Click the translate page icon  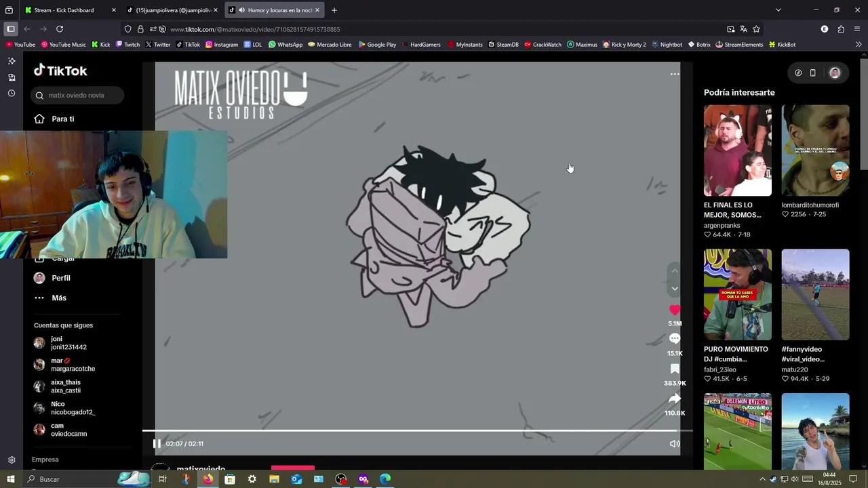743,29
